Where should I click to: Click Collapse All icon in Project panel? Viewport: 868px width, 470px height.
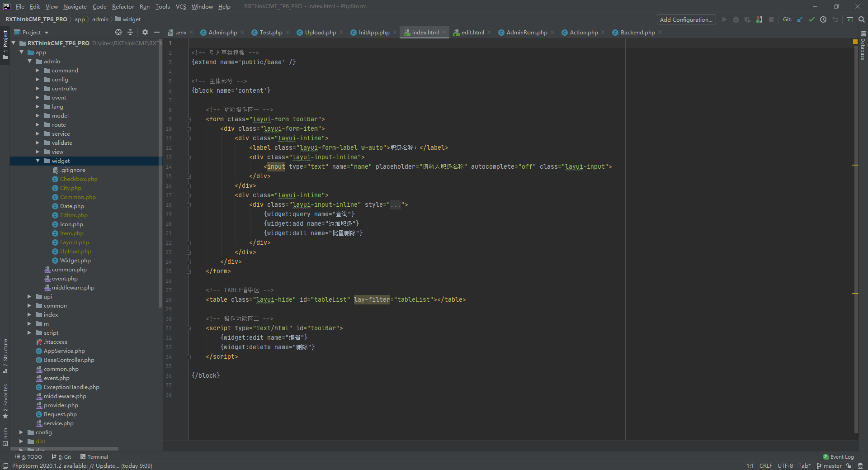pyautogui.click(x=130, y=32)
